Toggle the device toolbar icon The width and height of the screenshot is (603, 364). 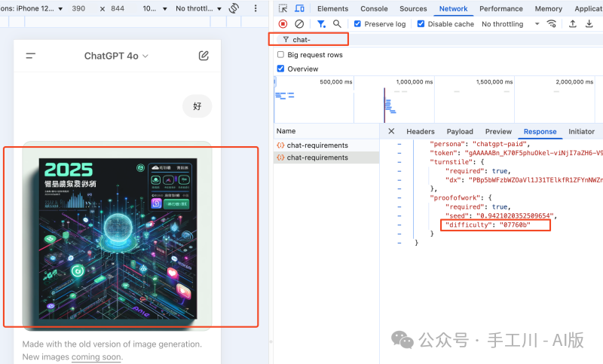[x=299, y=8]
